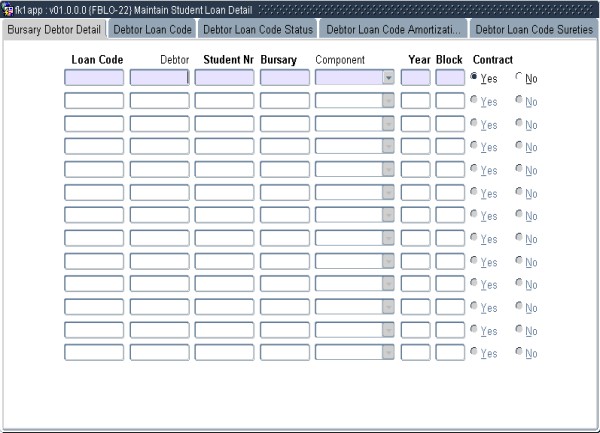600x433 pixels.
Task: Click the second row Loan Code field
Action: click(94, 100)
